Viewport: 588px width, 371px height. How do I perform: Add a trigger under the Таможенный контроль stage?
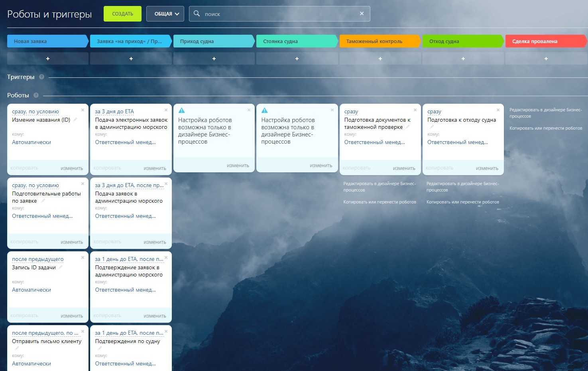(380, 59)
